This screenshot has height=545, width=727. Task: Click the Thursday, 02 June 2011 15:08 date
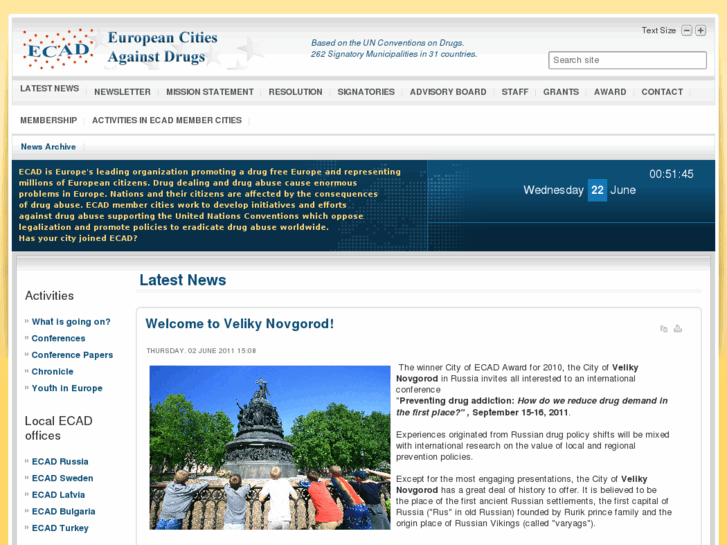coord(201,351)
